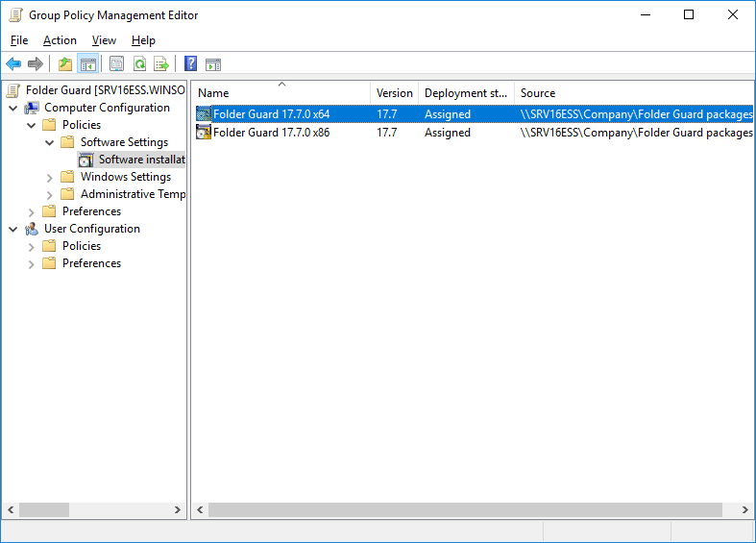Viewport: 756px width, 543px height.
Task: Open the File menu
Action: coord(19,40)
